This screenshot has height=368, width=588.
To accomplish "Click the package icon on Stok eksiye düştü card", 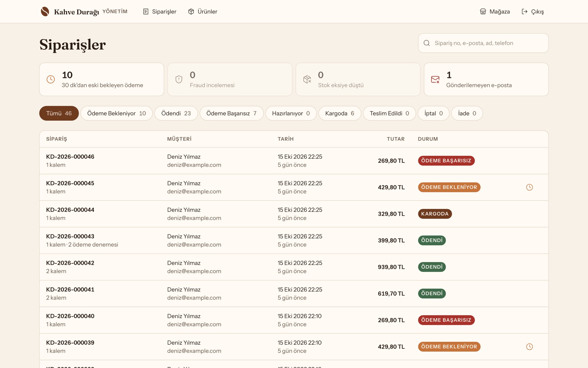I will pos(307,79).
